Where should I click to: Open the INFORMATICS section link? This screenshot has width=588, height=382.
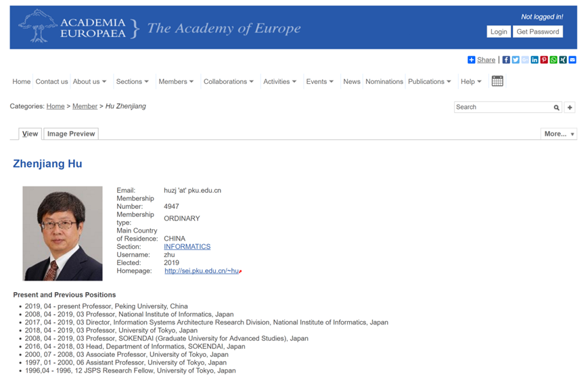(x=187, y=247)
